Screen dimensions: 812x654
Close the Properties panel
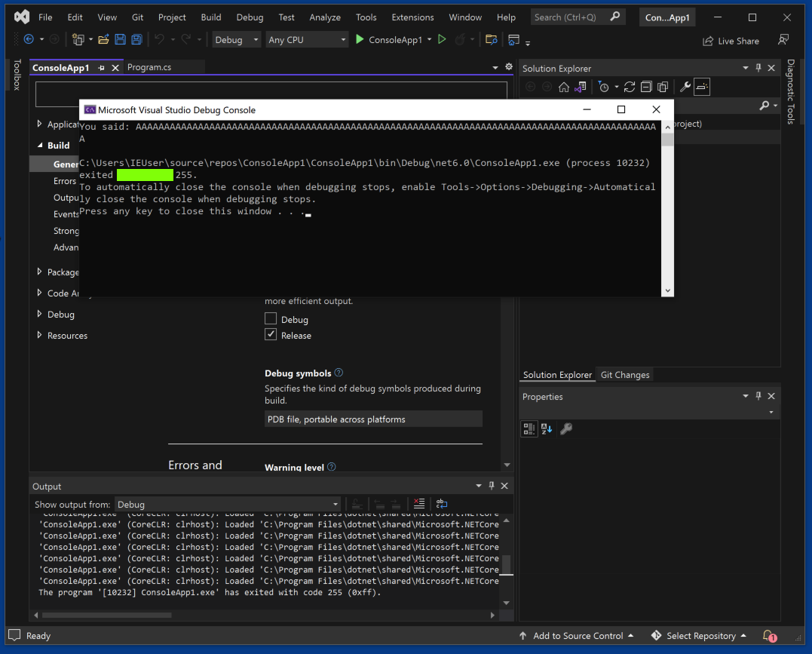[771, 396]
